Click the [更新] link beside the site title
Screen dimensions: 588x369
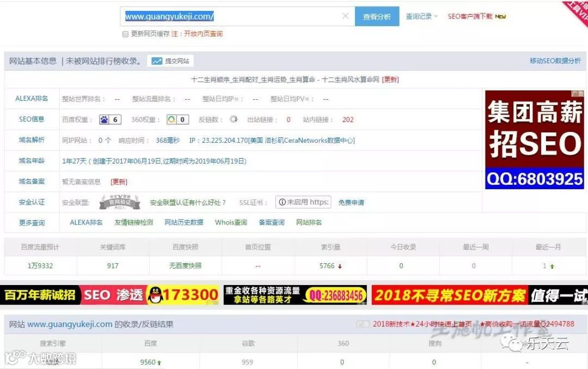(390, 80)
